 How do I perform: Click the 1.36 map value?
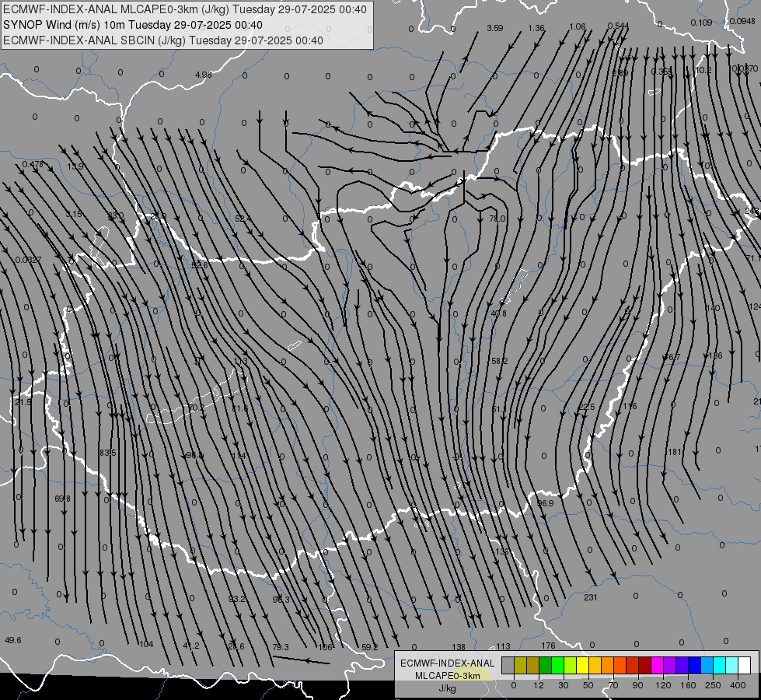coord(536,28)
